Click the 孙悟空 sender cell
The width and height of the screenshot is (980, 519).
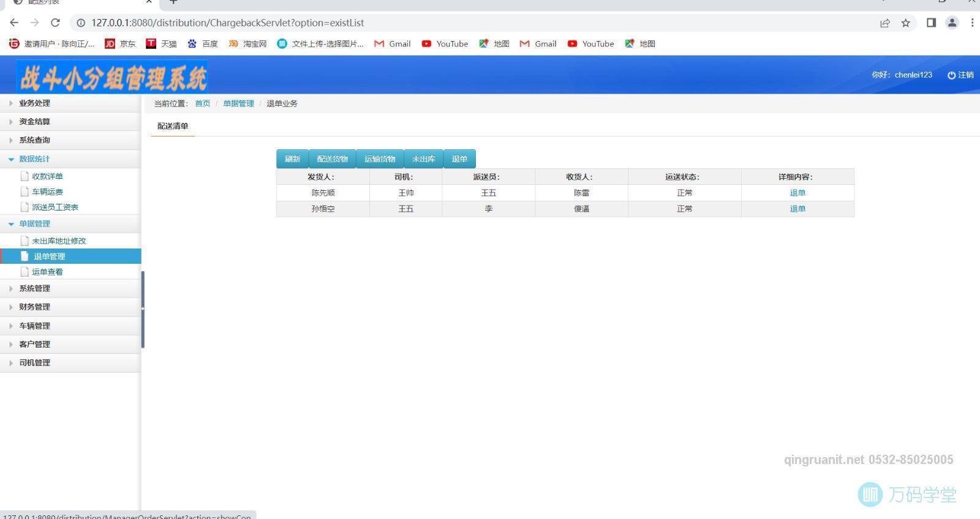pos(323,209)
